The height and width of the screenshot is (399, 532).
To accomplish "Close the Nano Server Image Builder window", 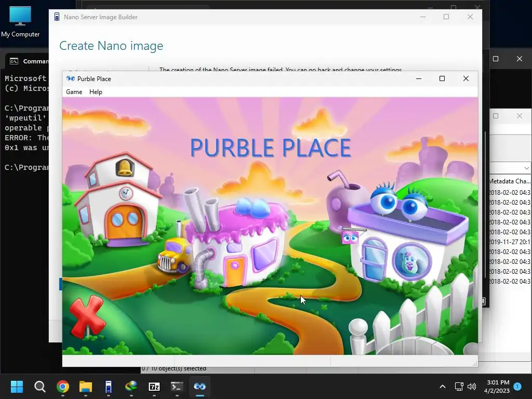I will click(x=470, y=17).
